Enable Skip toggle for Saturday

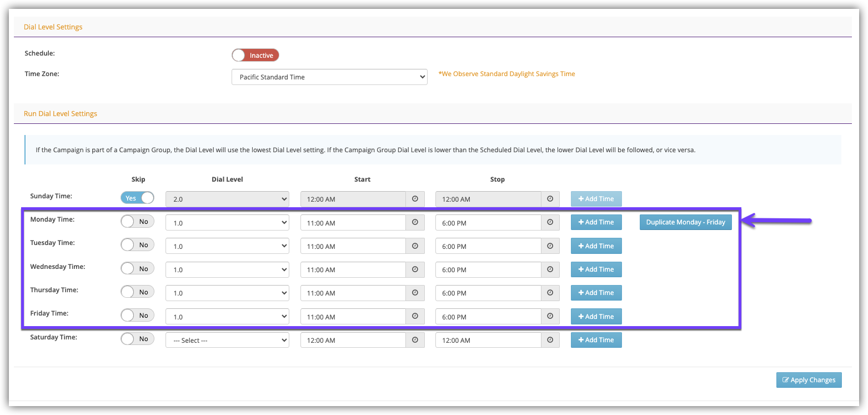(137, 339)
